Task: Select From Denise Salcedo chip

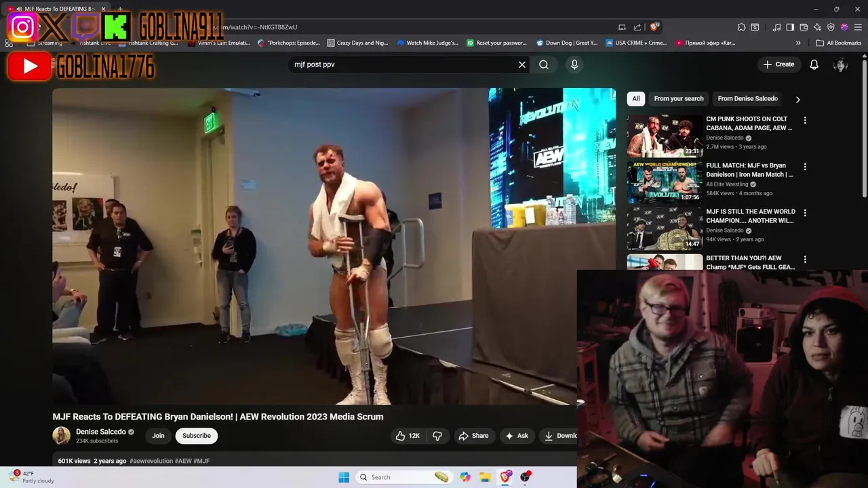Action: tap(747, 99)
